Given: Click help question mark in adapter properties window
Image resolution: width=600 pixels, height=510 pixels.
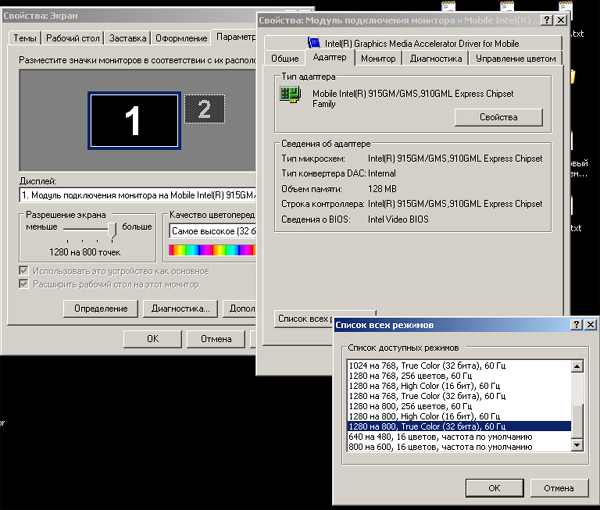Looking at the screenshot, I should (546, 20).
